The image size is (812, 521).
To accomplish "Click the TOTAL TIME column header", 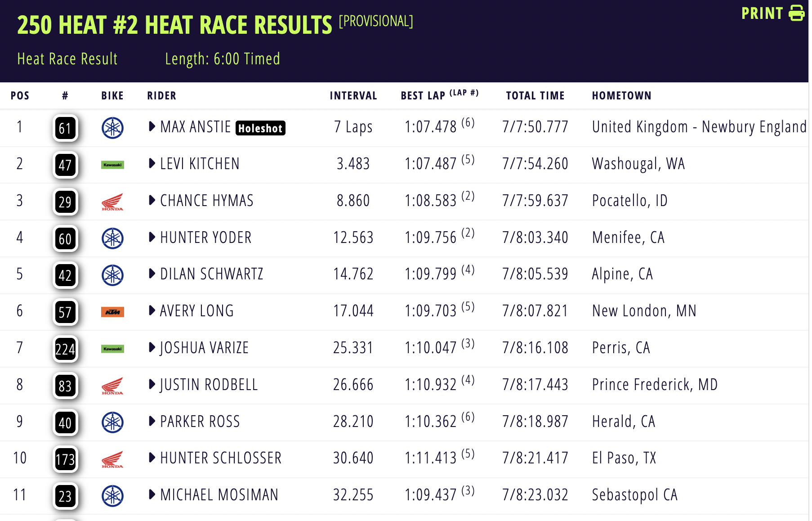I will pyautogui.click(x=535, y=95).
